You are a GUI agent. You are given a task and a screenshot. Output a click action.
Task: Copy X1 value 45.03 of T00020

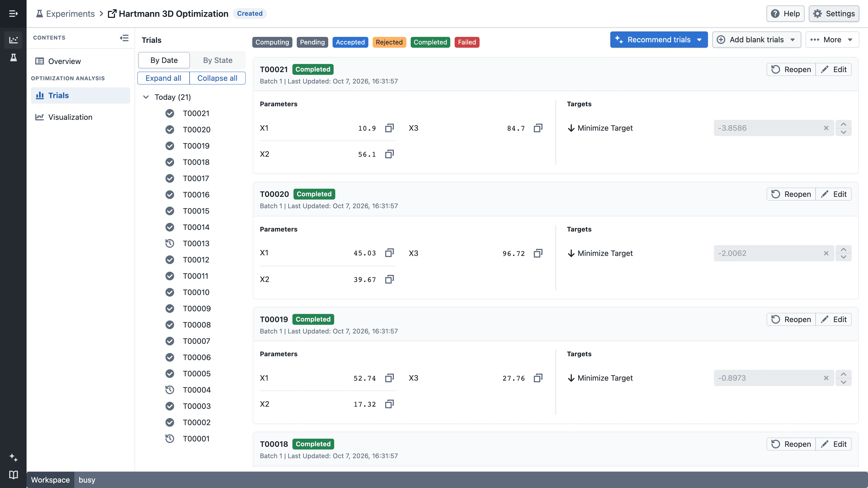coord(389,253)
